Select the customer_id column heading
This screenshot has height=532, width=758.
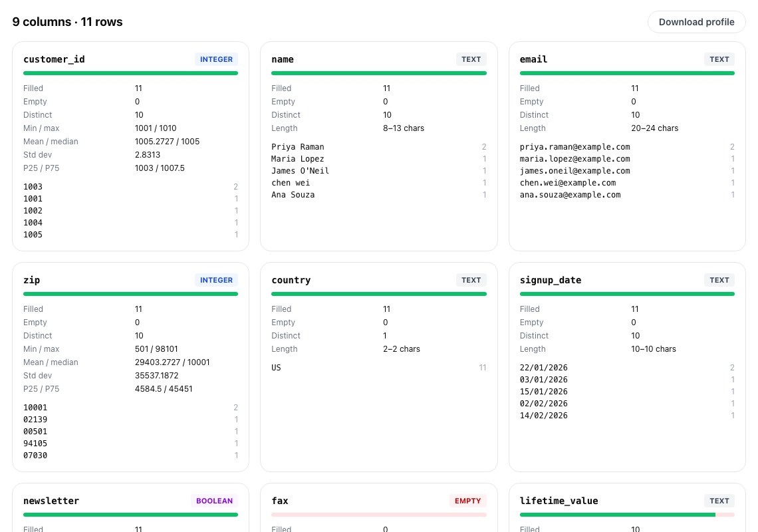click(x=54, y=59)
